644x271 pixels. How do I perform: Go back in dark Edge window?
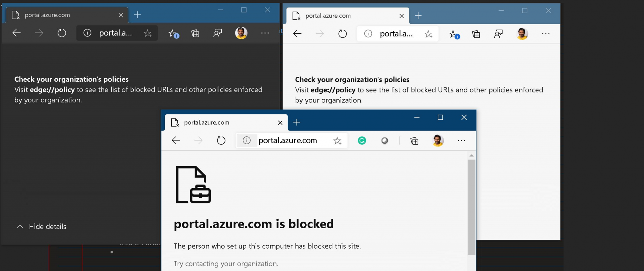pyautogui.click(x=16, y=33)
